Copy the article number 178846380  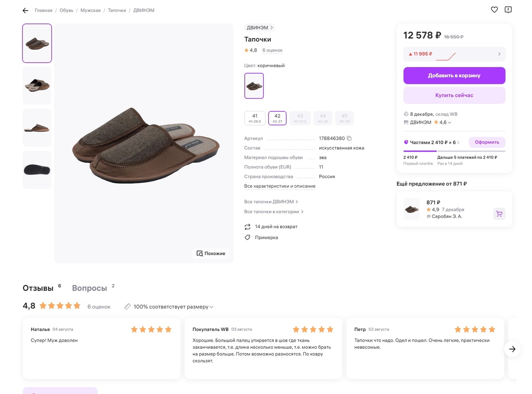pyautogui.click(x=349, y=138)
